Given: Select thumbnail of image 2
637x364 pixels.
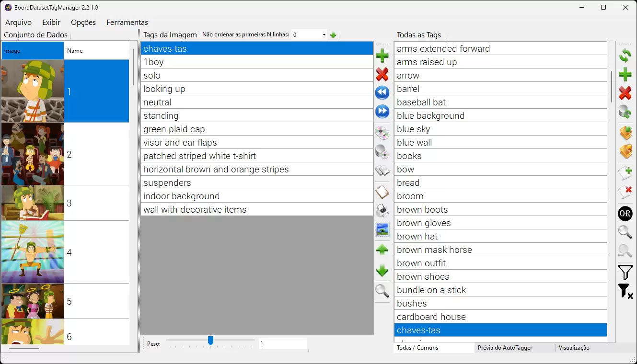Looking at the screenshot, I should pyautogui.click(x=33, y=154).
